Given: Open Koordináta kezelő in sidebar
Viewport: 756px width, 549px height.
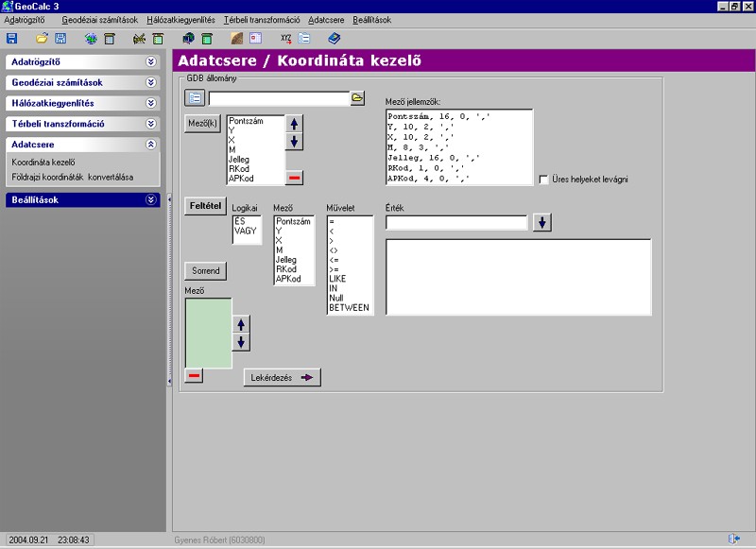Looking at the screenshot, I should coord(43,163).
